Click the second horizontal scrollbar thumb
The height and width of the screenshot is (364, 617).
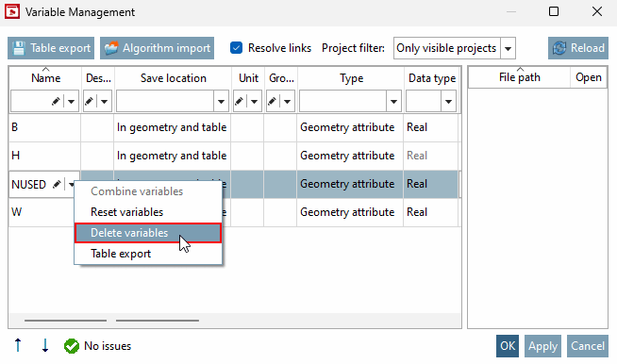coord(157,321)
